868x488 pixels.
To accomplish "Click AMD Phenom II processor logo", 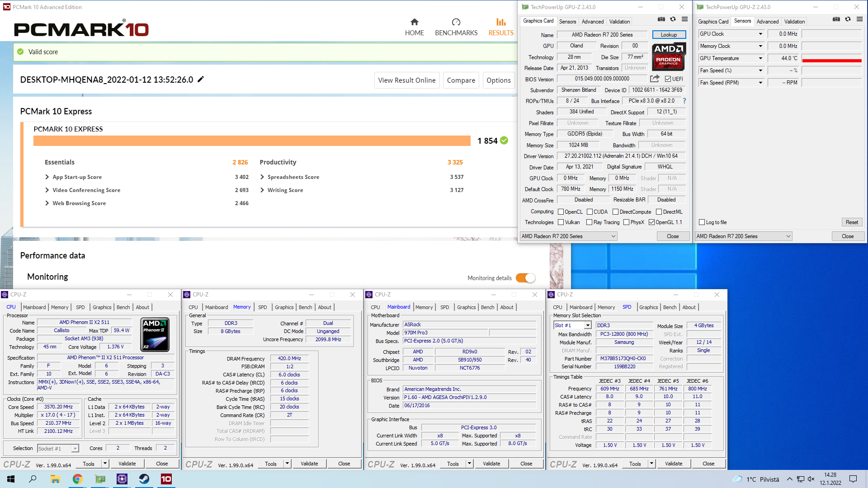I will point(156,335).
